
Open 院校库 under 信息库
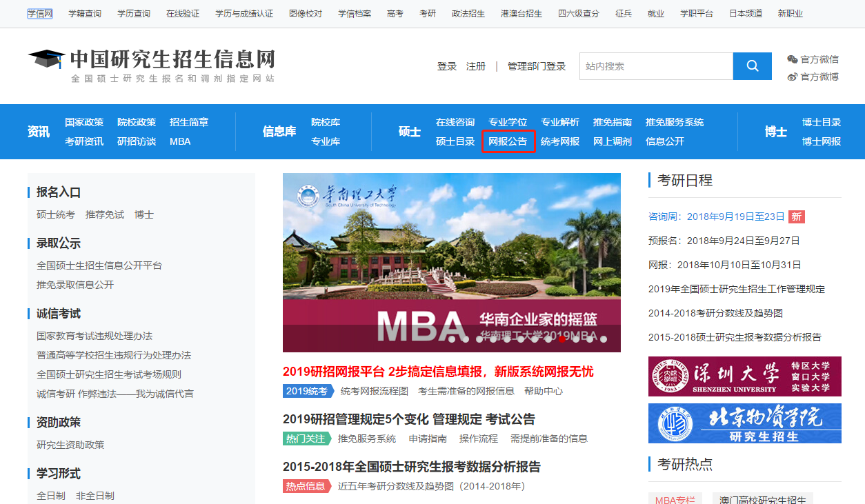(x=326, y=122)
